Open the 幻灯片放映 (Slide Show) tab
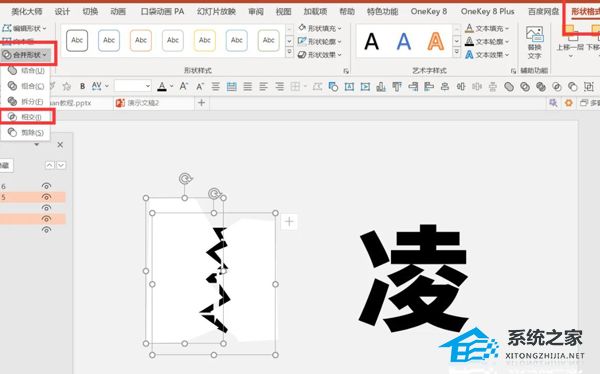Image resolution: width=600 pixels, height=374 pixels. pos(216,11)
